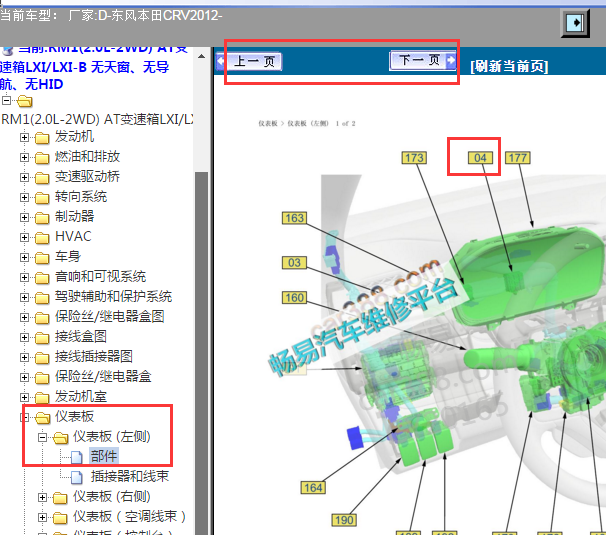The width and height of the screenshot is (606, 535).
Task: Click the 刷新当前页 refresh link
Action: click(509, 66)
